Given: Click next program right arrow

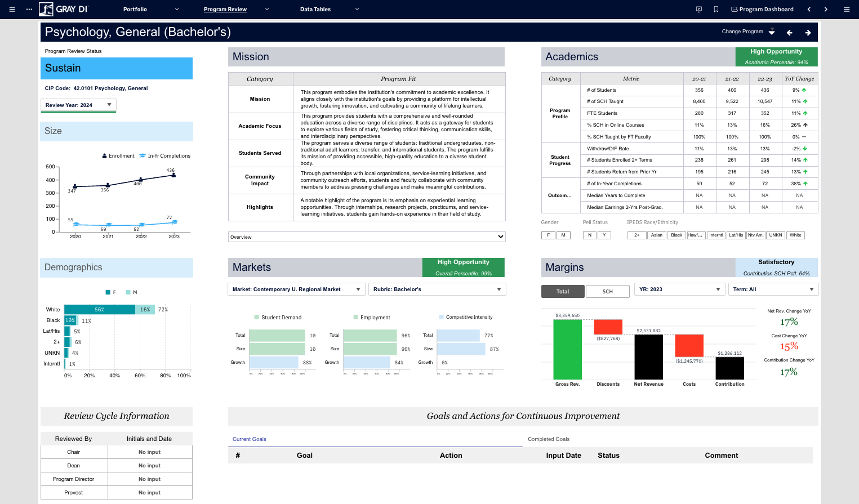Looking at the screenshot, I should pos(808,33).
